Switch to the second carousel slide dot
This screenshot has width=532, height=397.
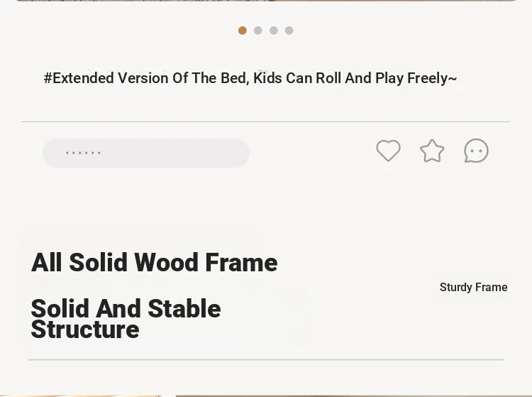point(258,31)
